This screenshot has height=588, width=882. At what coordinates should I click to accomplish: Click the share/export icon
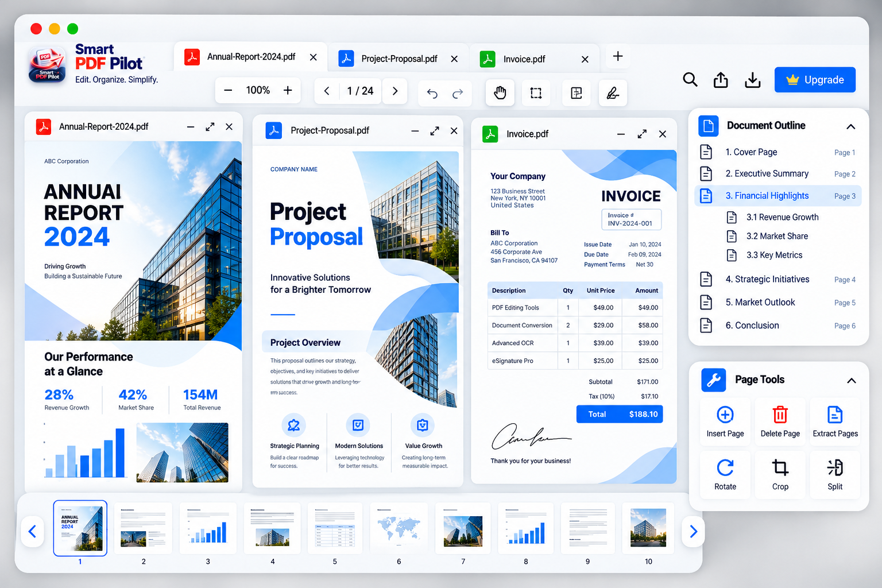pyautogui.click(x=721, y=80)
